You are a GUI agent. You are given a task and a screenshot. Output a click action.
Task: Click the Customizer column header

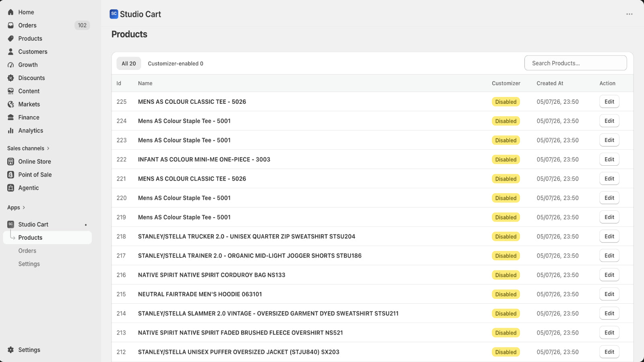click(506, 83)
